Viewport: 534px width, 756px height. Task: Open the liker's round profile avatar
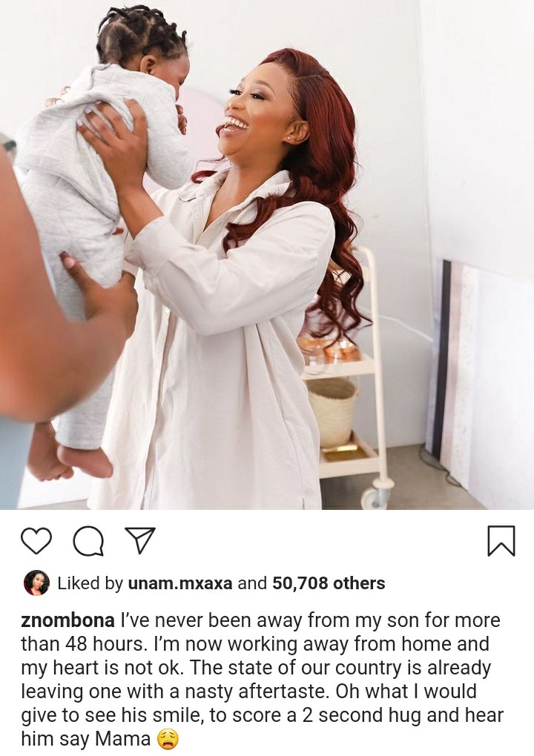coord(36,583)
